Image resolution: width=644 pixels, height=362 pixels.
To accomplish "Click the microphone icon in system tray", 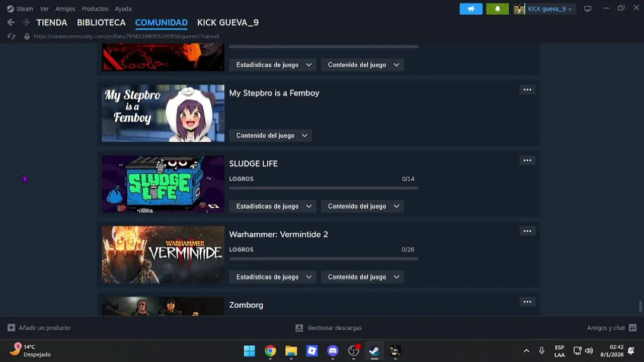I will 541,351.
